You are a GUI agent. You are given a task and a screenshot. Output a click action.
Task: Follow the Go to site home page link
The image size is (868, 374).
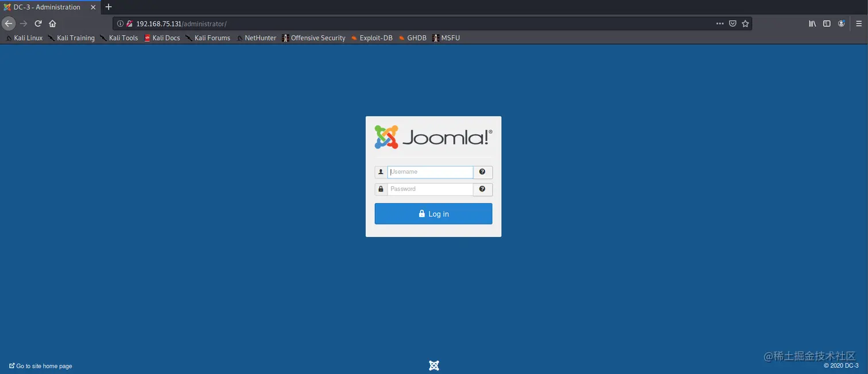tap(41, 366)
